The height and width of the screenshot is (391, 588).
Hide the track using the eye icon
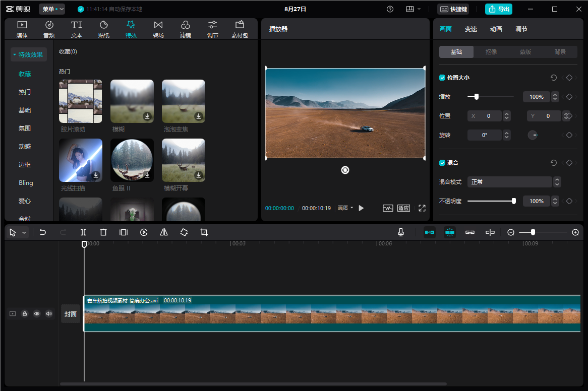[x=37, y=314]
